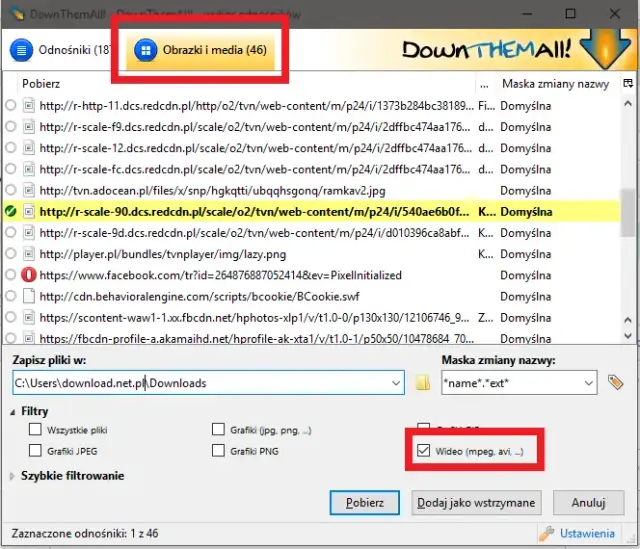Open Ustawienia settings link
The width and height of the screenshot is (640, 549).
[587, 533]
